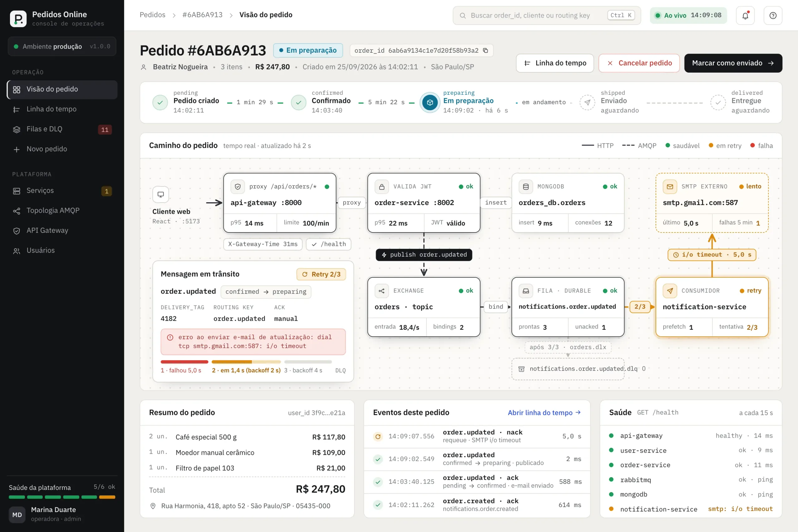Click Marcar como enviado
Image resolution: width=798 pixels, height=532 pixels.
[x=733, y=63]
